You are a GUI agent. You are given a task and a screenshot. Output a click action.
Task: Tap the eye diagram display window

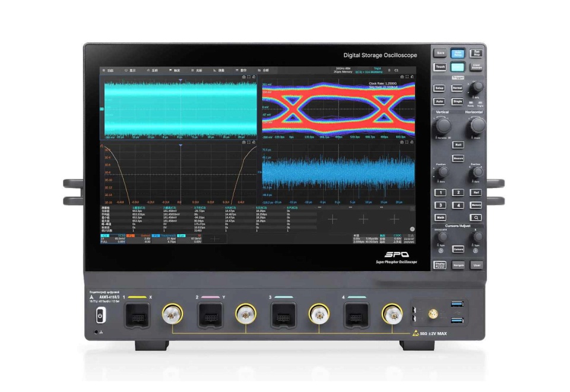339,107
